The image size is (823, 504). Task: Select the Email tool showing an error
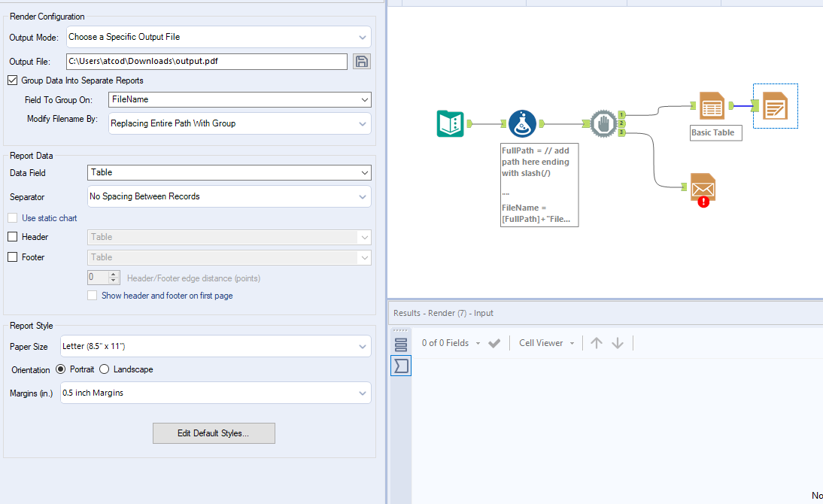coord(702,187)
